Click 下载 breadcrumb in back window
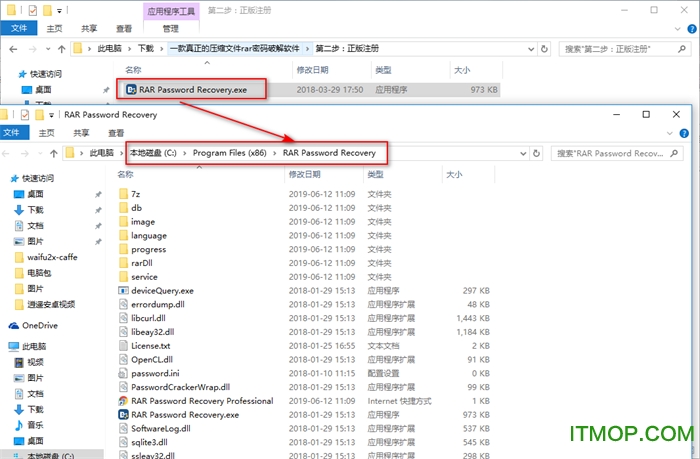This screenshot has width=700, height=459. click(x=146, y=49)
